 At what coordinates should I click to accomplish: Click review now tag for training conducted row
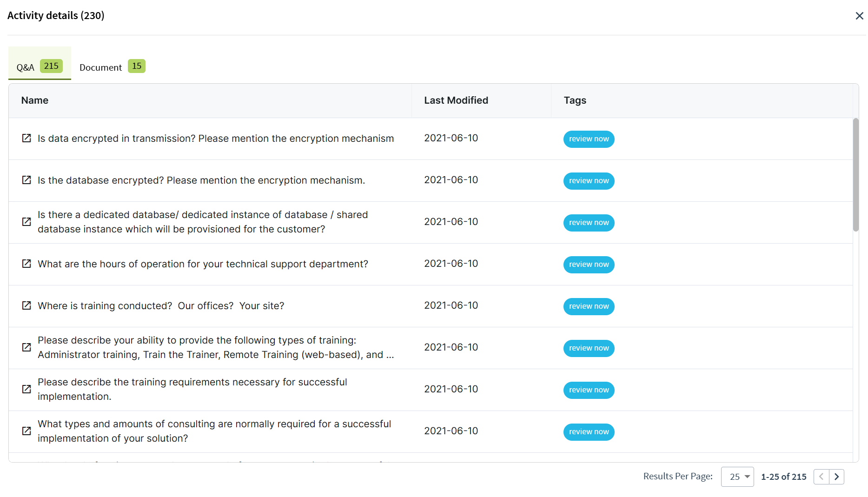[589, 306]
